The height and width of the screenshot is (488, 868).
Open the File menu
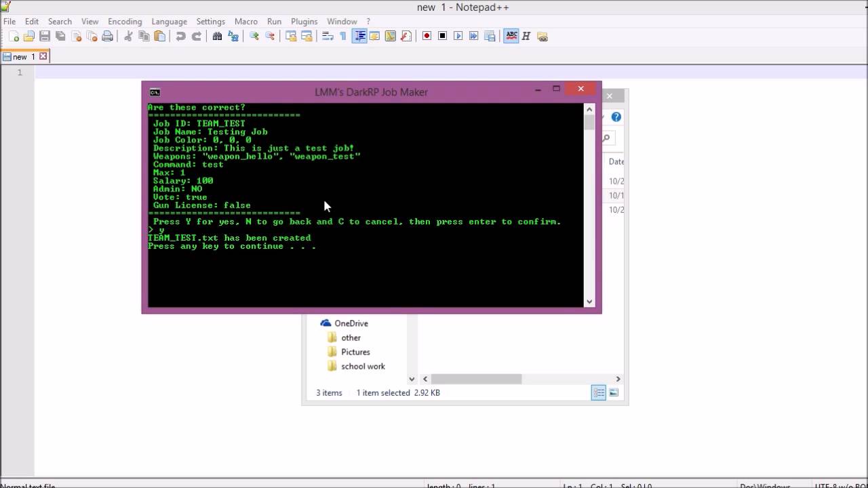point(9,22)
